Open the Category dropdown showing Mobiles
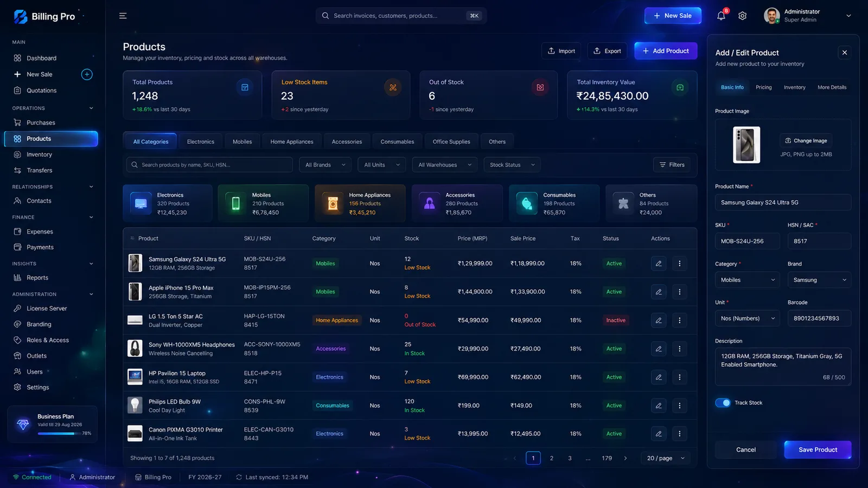This screenshot has height=488, width=868. click(748, 280)
